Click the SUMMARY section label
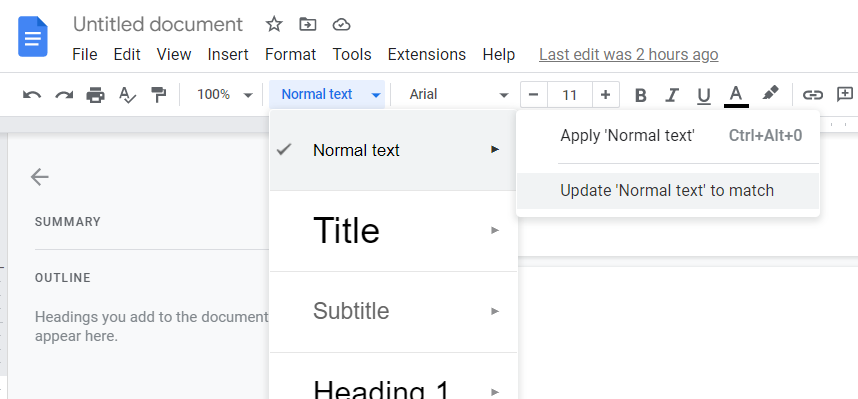The width and height of the screenshot is (858, 399). [x=68, y=222]
